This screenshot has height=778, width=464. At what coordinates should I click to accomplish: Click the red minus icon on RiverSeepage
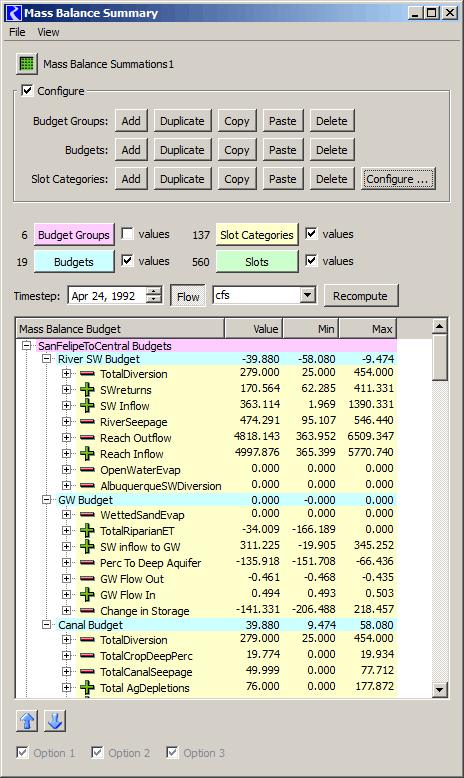[87, 422]
